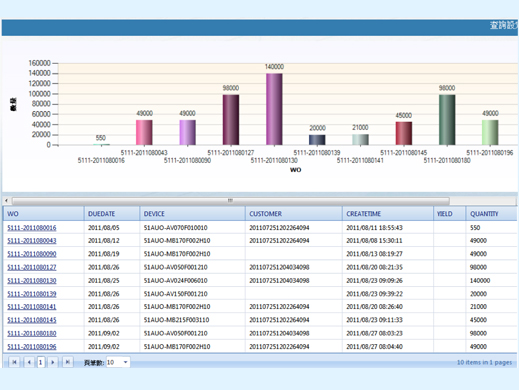
Task: Open work order 5111-2011080016 link
Action: tap(32, 228)
